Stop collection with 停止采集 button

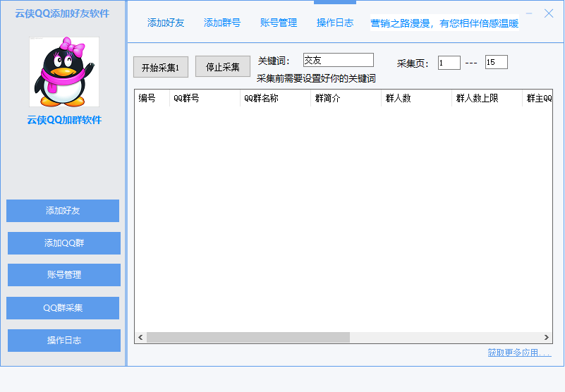(x=223, y=66)
